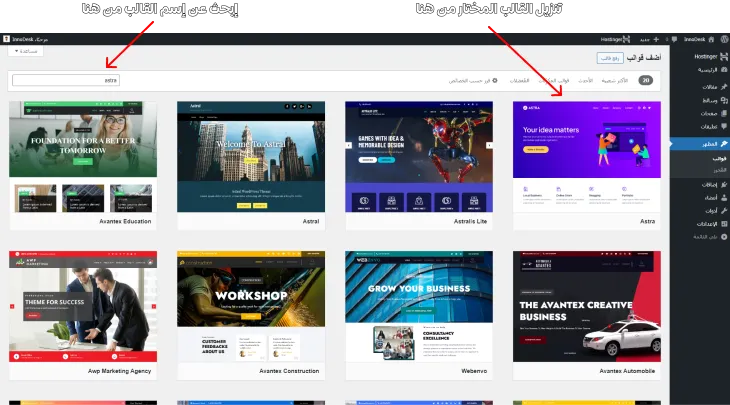
Task: Open the Avantex Construction theme thumbnail
Action: point(251,306)
